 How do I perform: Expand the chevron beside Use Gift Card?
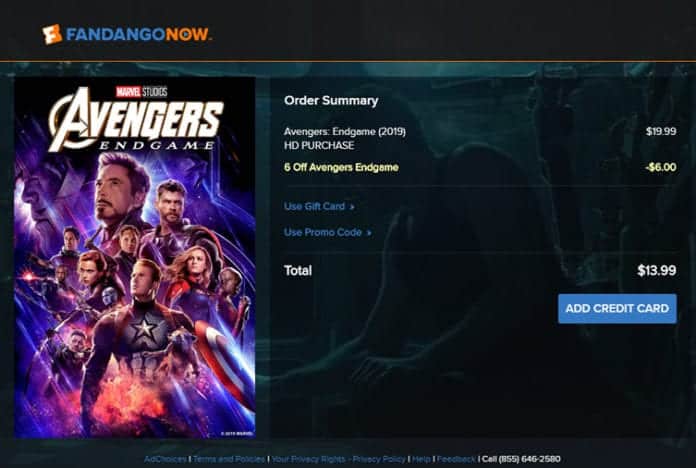click(352, 207)
